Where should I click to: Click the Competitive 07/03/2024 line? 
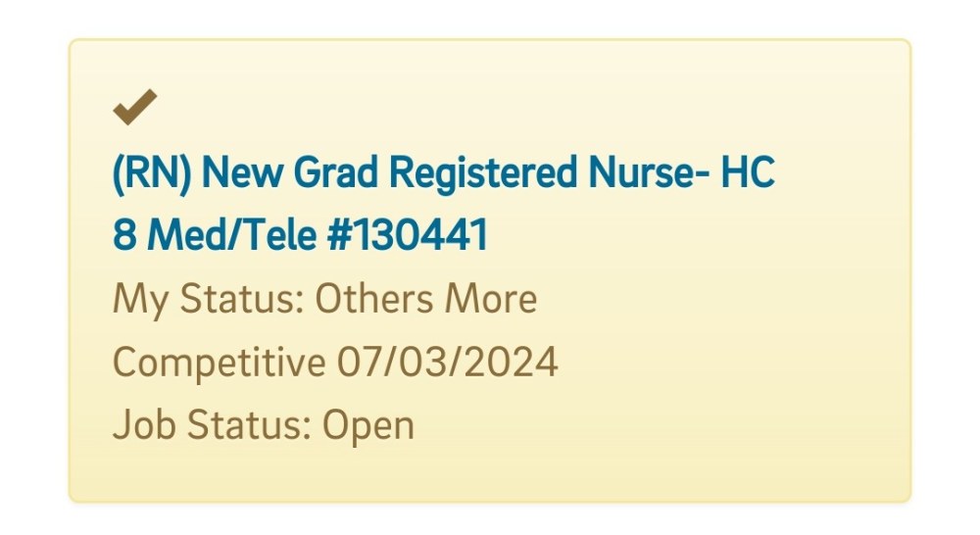(x=335, y=363)
